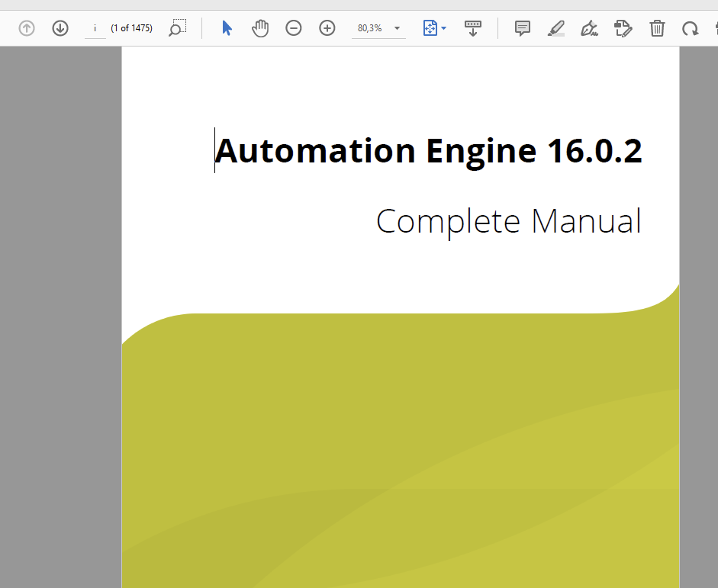
Task: Go to the previous page arrow
Action: pyautogui.click(x=27, y=28)
